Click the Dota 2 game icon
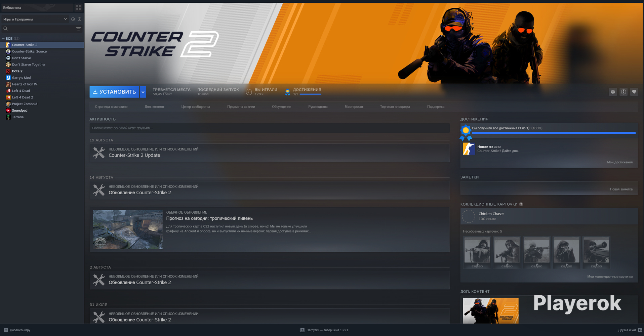644x336 pixels. coord(8,71)
